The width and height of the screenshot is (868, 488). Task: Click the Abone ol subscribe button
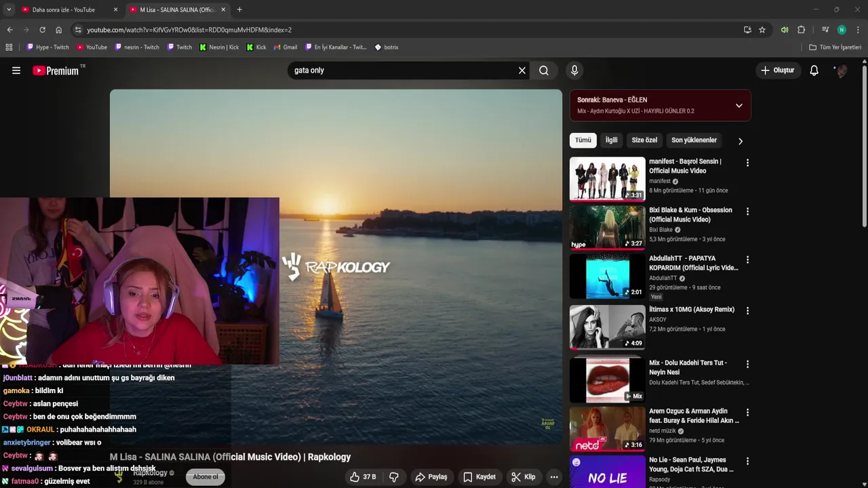pos(205,477)
